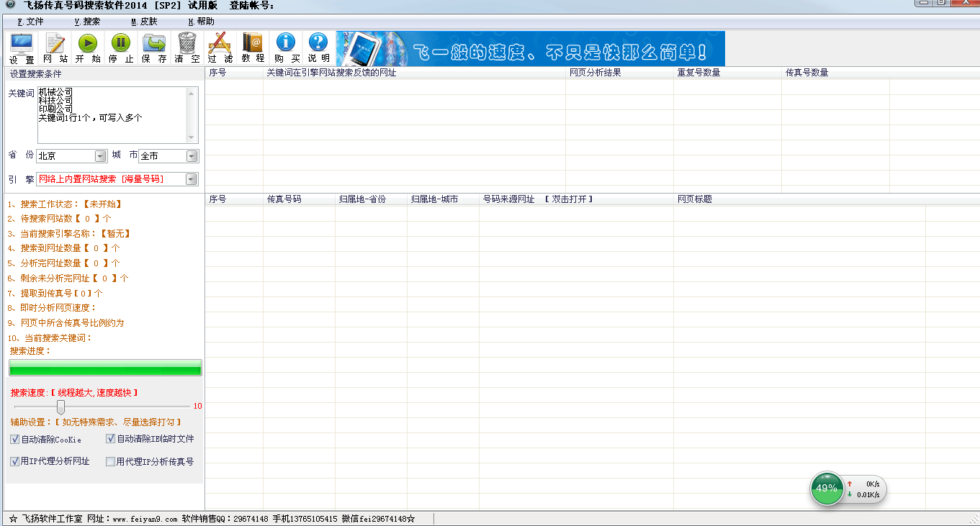Screen dimensions: 980x526
Task: Click the app icon in the title bar
Action: pyautogui.click(x=10, y=5)
